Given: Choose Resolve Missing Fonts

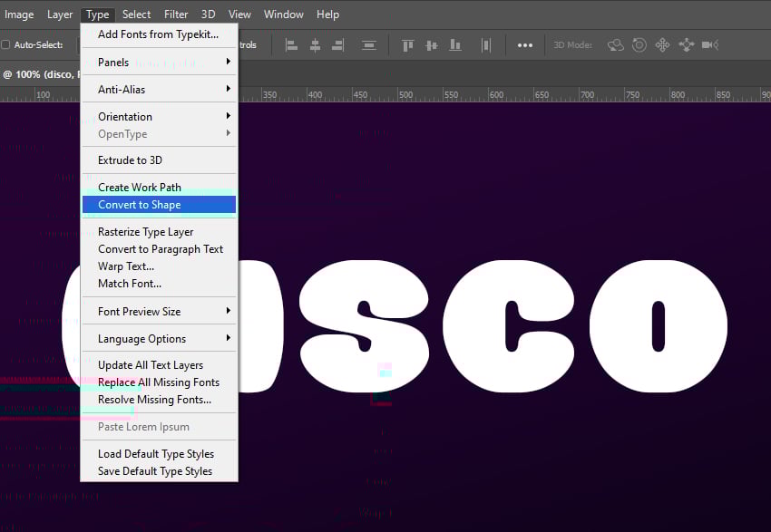Looking at the screenshot, I should [159, 400].
